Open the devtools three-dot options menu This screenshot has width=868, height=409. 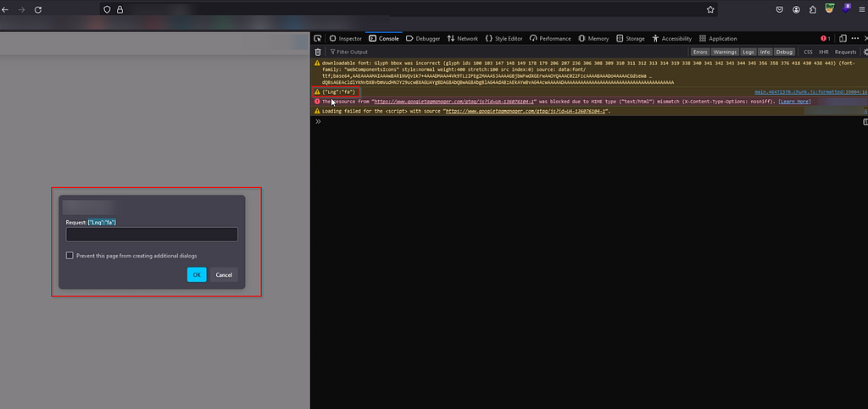click(855, 39)
